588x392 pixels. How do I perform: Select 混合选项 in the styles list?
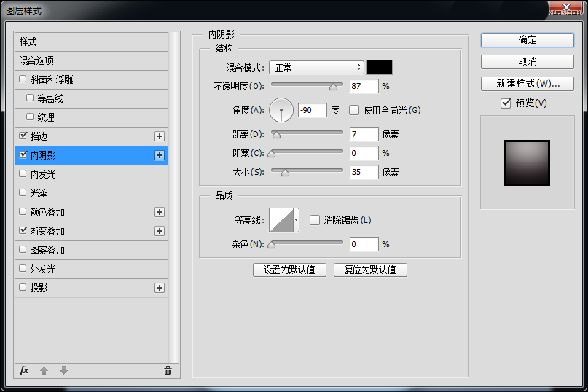[36, 60]
